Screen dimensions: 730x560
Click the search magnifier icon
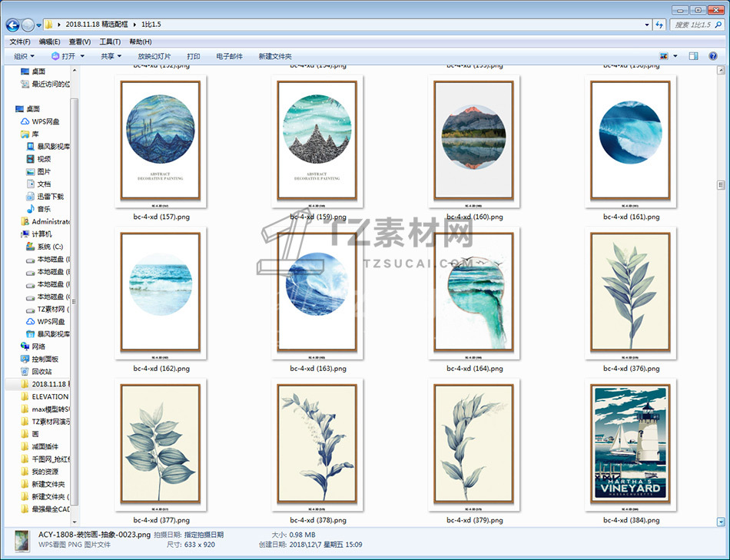point(718,25)
